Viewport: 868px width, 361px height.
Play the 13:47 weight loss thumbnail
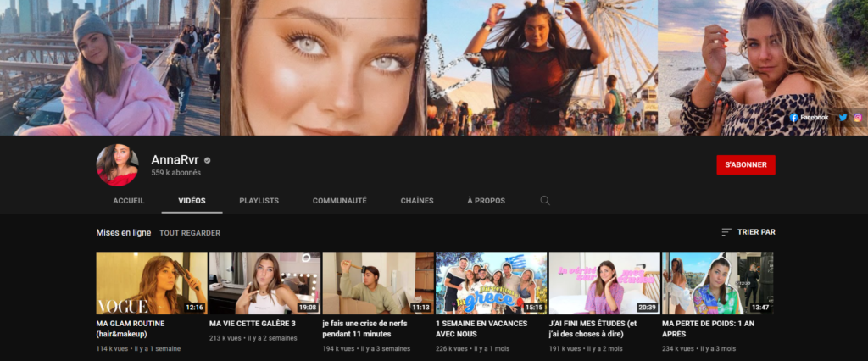tap(717, 283)
